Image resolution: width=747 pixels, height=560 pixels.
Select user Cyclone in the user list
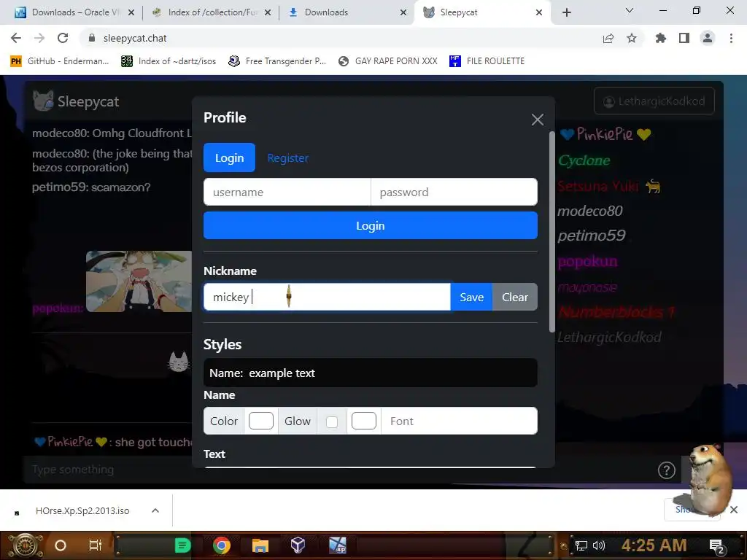click(x=584, y=160)
